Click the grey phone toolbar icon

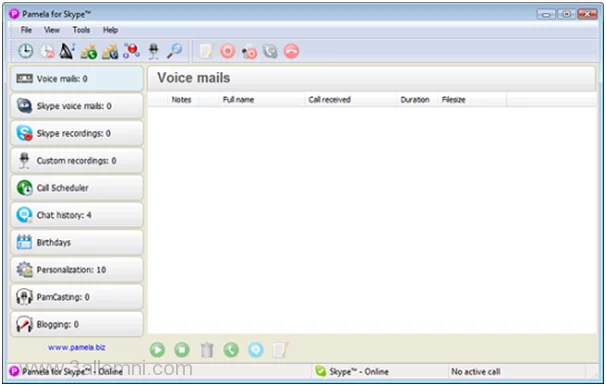coord(270,51)
